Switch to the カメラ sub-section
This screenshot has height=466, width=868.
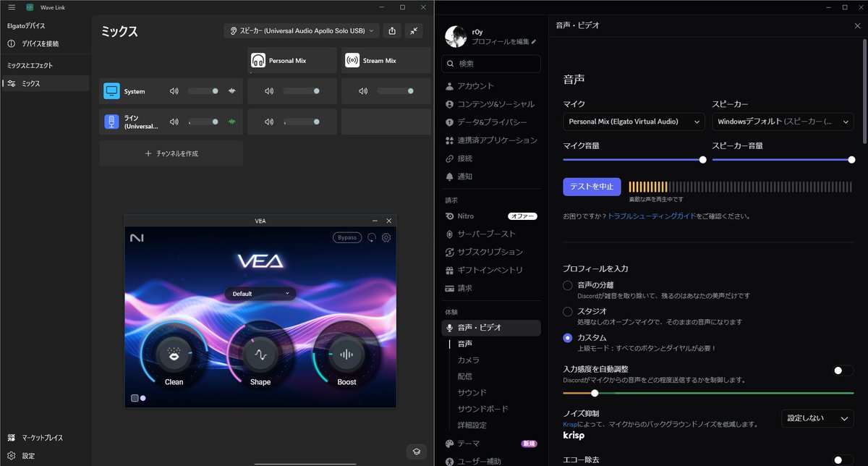coord(469,360)
